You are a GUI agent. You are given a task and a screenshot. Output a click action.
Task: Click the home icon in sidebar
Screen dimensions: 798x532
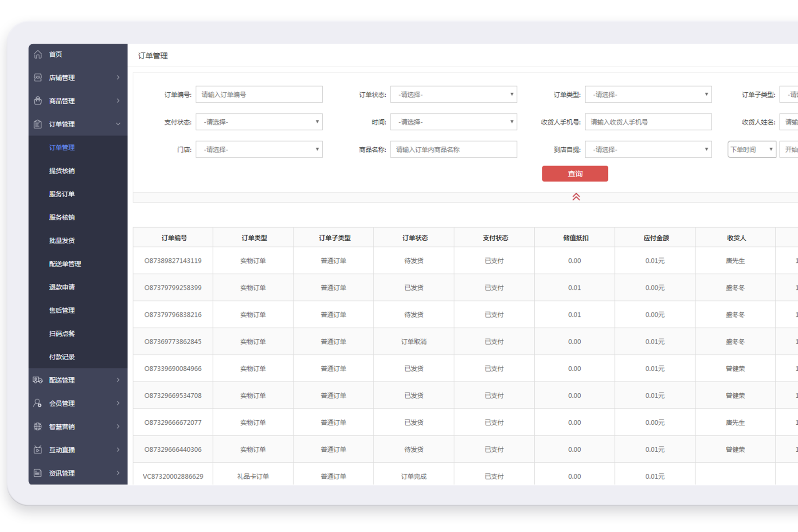point(38,55)
